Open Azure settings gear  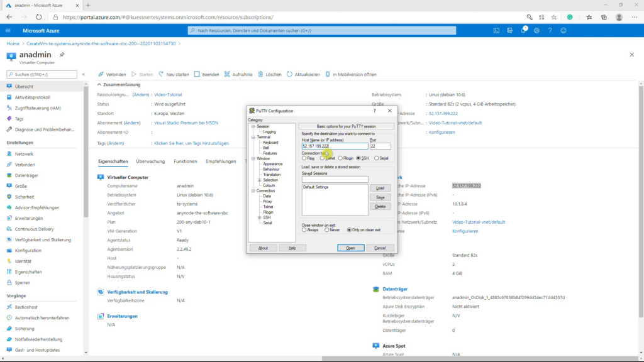coord(536,30)
